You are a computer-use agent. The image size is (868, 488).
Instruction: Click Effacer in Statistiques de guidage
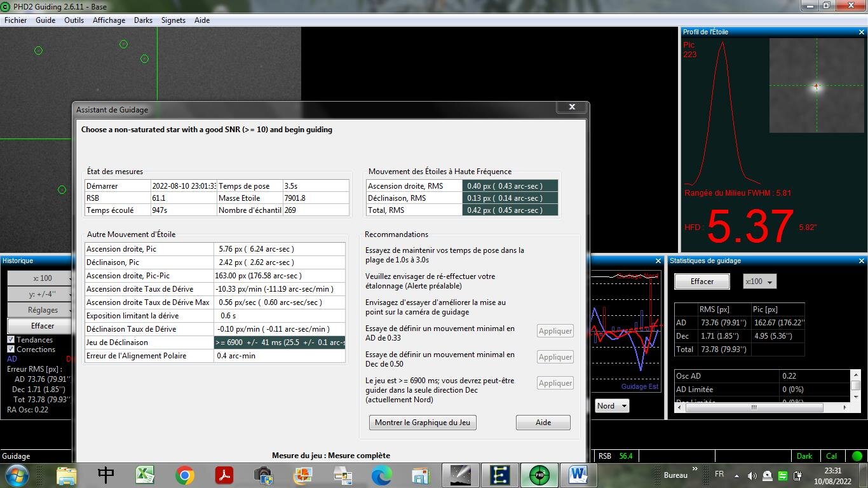point(702,281)
